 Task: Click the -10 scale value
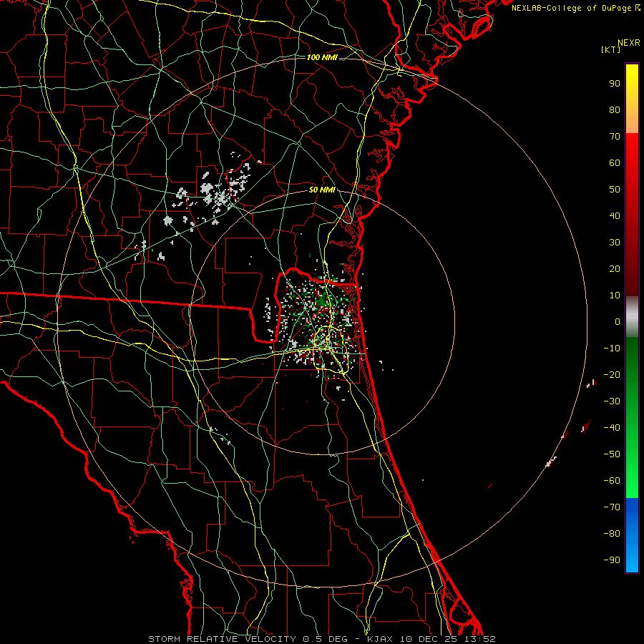[x=612, y=348]
